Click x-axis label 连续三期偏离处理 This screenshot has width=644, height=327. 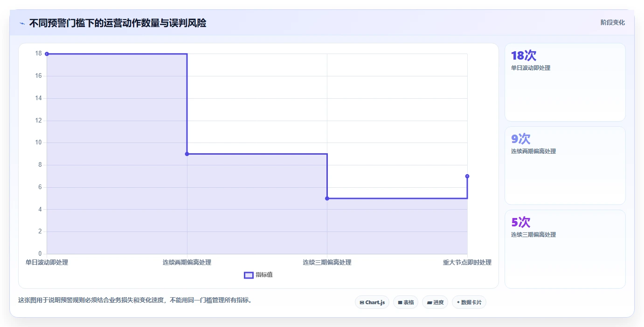tap(327, 262)
